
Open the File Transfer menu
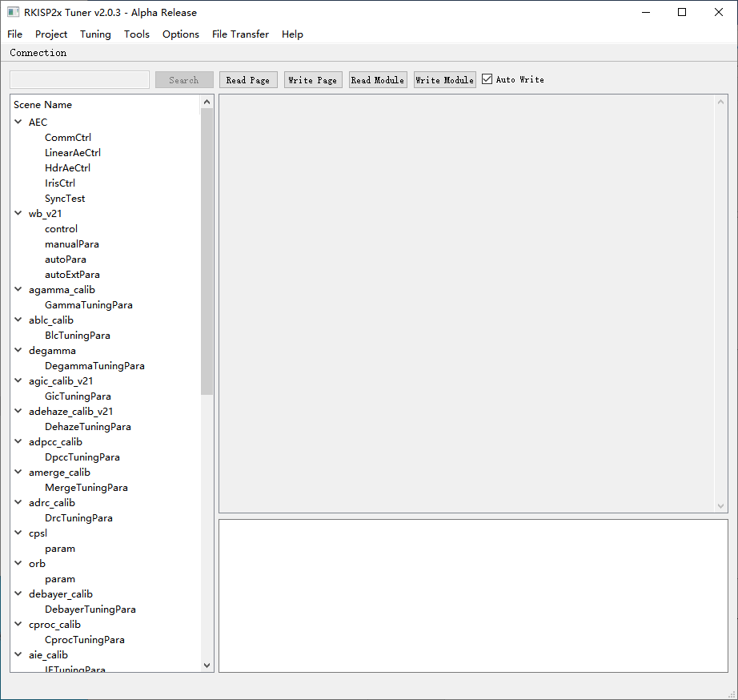point(240,34)
